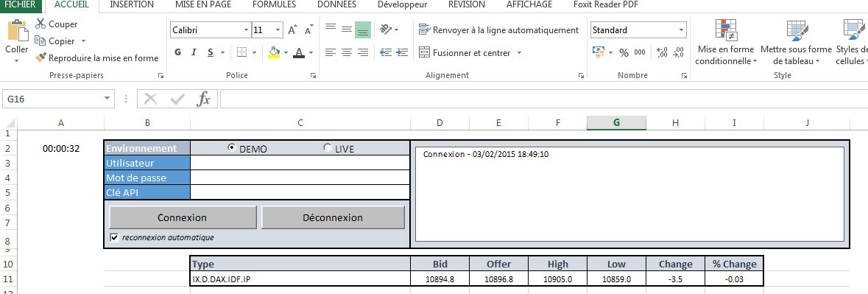Viewport: 868px width, 294px height.
Task: Expand Fusionner et centrer options arrow
Action: tap(519, 53)
